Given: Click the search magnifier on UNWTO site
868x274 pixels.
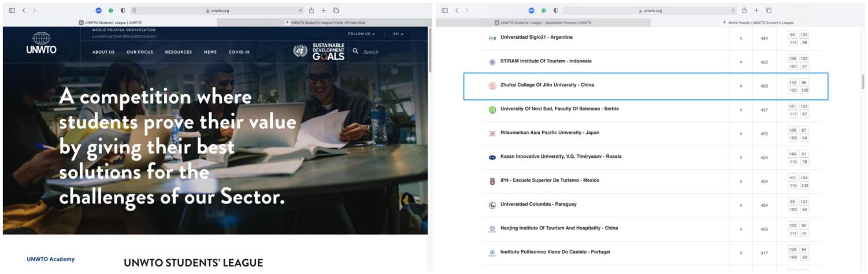Looking at the screenshot, I should click(x=356, y=51).
